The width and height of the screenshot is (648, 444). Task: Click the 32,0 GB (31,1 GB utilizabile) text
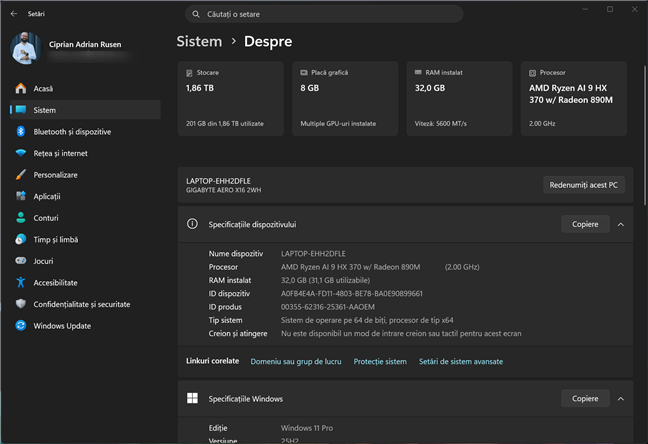click(x=325, y=280)
